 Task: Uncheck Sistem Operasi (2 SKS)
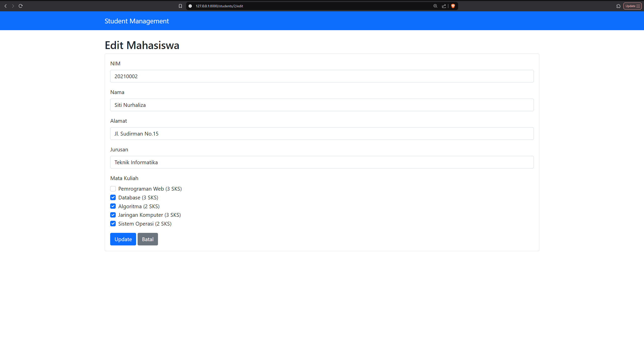113,223
